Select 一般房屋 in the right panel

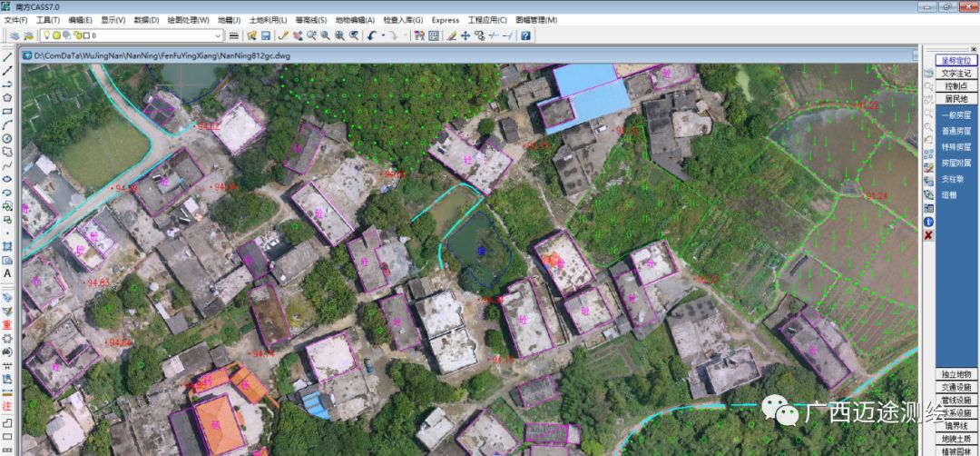[x=956, y=115]
